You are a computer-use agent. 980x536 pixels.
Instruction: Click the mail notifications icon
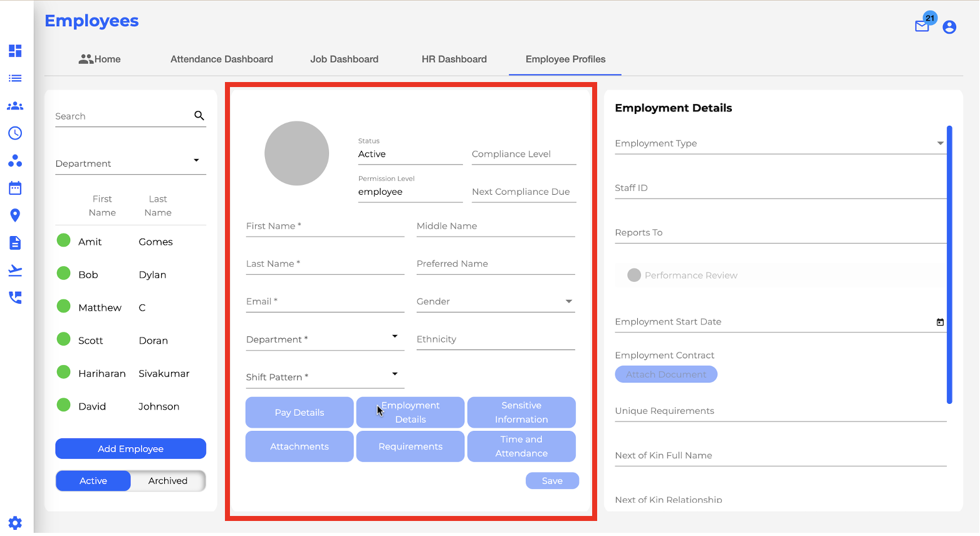922,26
